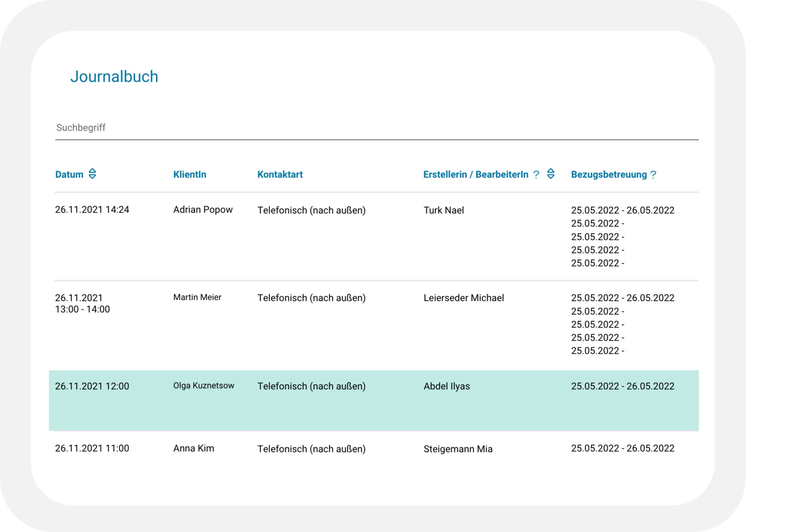
Task: Click the ErstellerIn / BearbeiterIn header label
Action: 476,175
